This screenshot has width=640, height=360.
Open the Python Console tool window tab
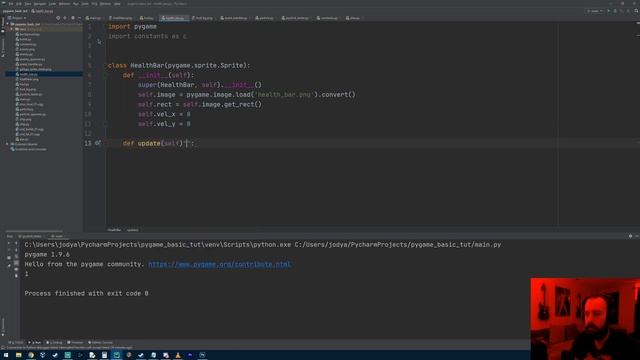pos(100,342)
